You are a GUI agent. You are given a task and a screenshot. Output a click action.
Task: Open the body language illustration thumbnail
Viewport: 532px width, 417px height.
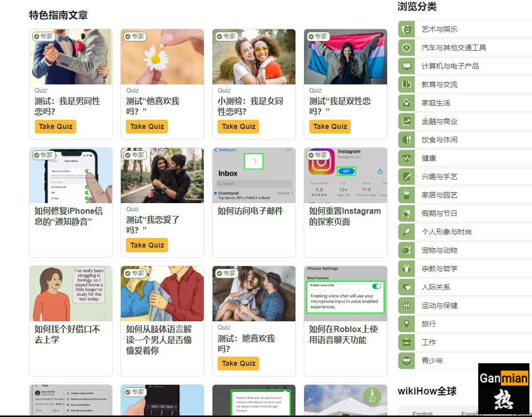pos(162,294)
